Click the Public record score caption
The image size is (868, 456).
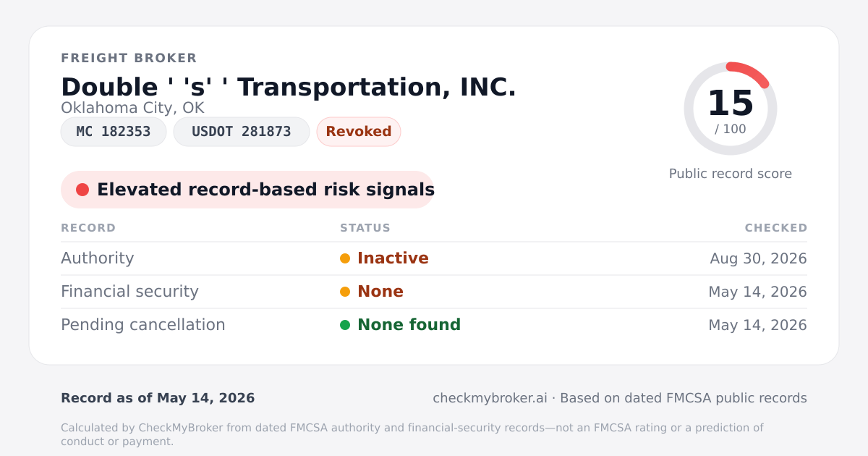[731, 174]
